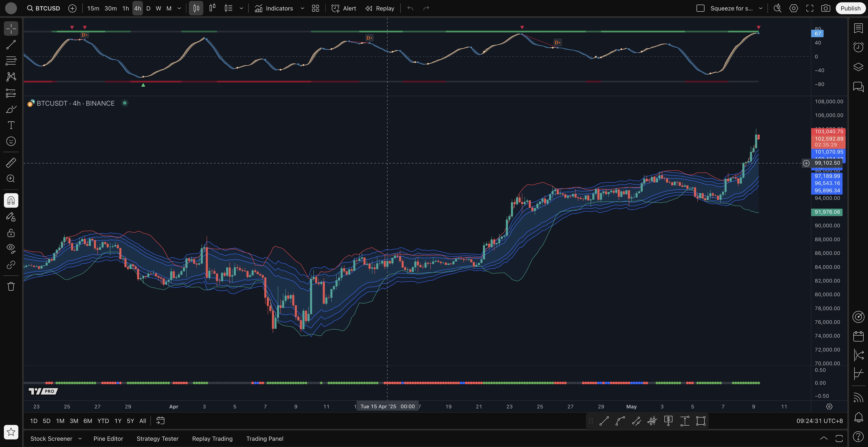This screenshot has width=868, height=447.
Task: Expand the Stock Screener dropdown arrow
Action: [80, 439]
